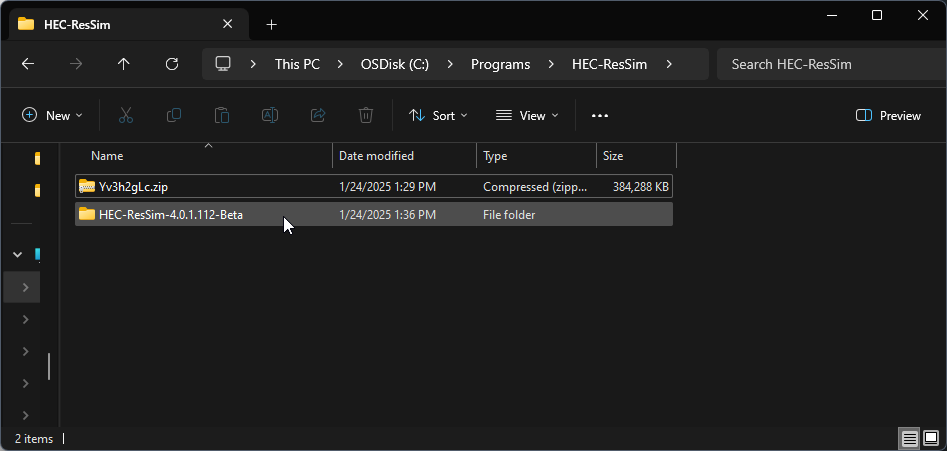Expand chevron after OSDisk (C:) in path
Image resolution: width=947 pixels, height=451 pixels.
(x=450, y=64)
